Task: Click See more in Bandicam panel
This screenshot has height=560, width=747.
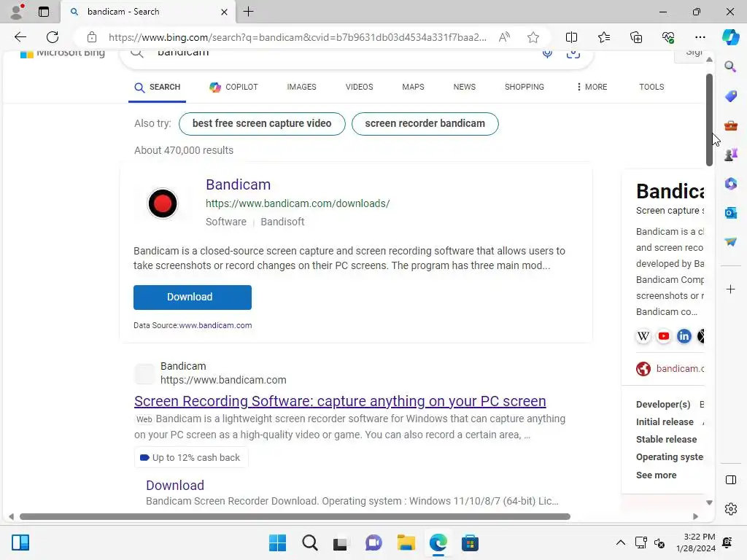Action: click(x=656, y=475)
